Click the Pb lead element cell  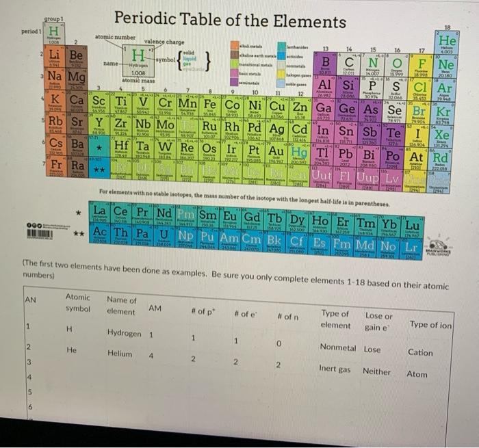346,156
